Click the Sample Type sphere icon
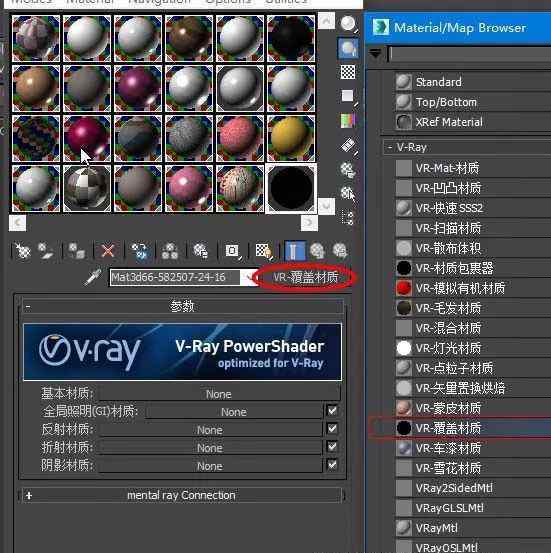 348,24
